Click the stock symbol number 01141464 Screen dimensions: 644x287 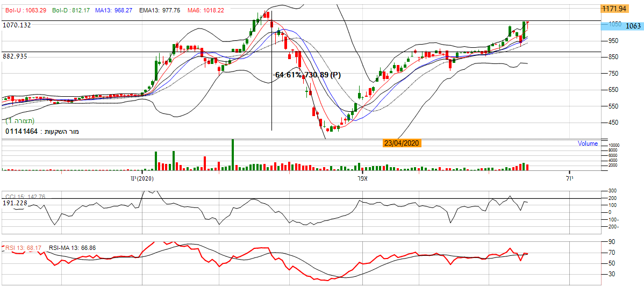22,131
